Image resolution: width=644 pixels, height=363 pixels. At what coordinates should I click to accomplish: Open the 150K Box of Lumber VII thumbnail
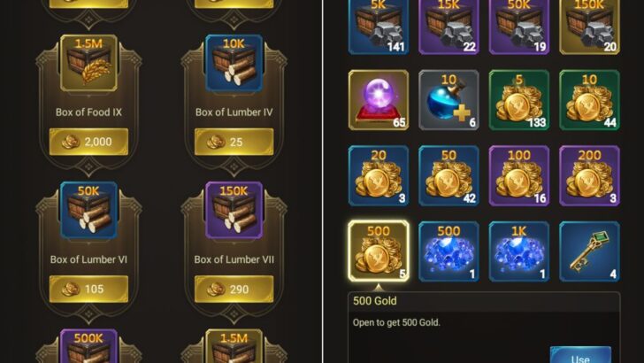(x=234, y=210)
